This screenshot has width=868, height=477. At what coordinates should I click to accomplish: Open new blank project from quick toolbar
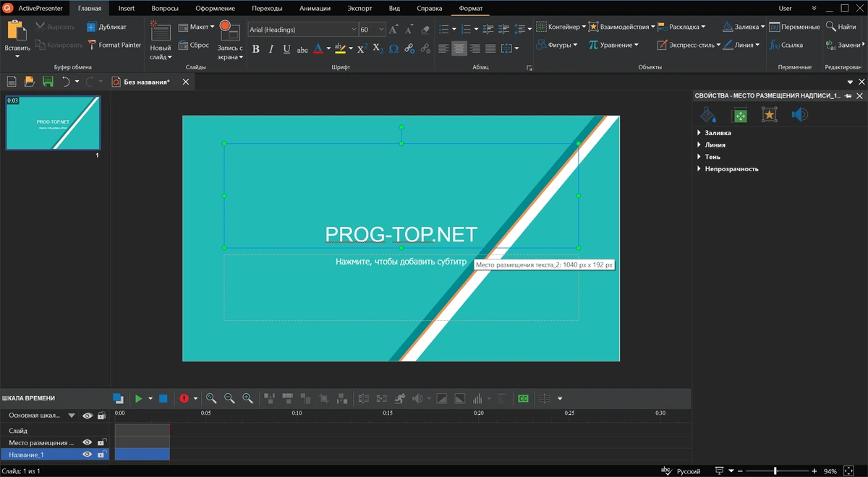(x=12, y=82)
